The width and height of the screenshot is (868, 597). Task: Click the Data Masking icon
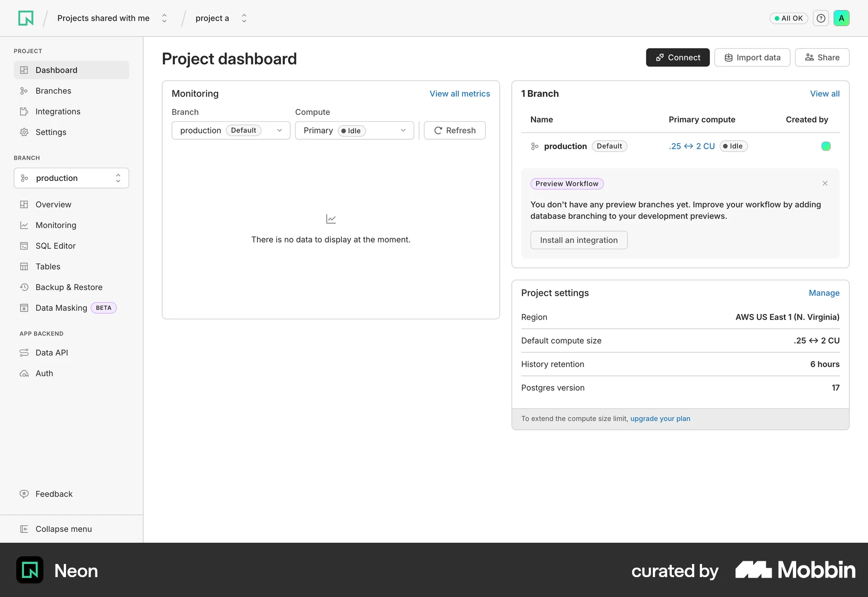(x=24, y=308)
